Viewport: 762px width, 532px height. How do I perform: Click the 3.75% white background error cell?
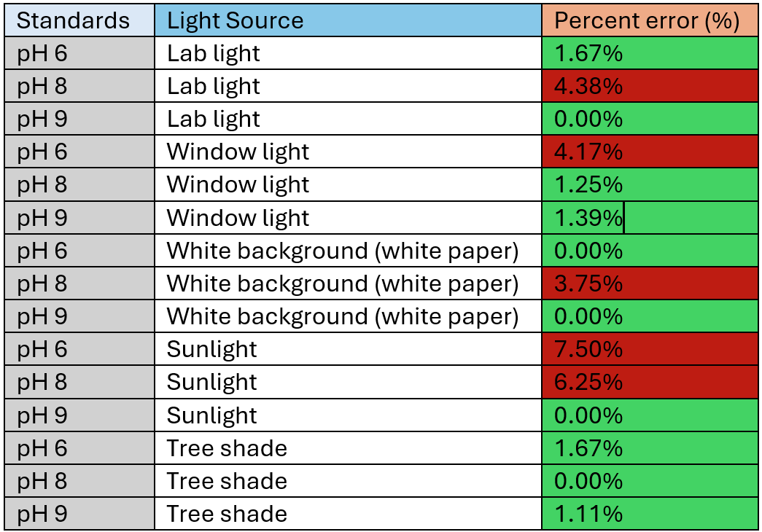pos(650,283)
